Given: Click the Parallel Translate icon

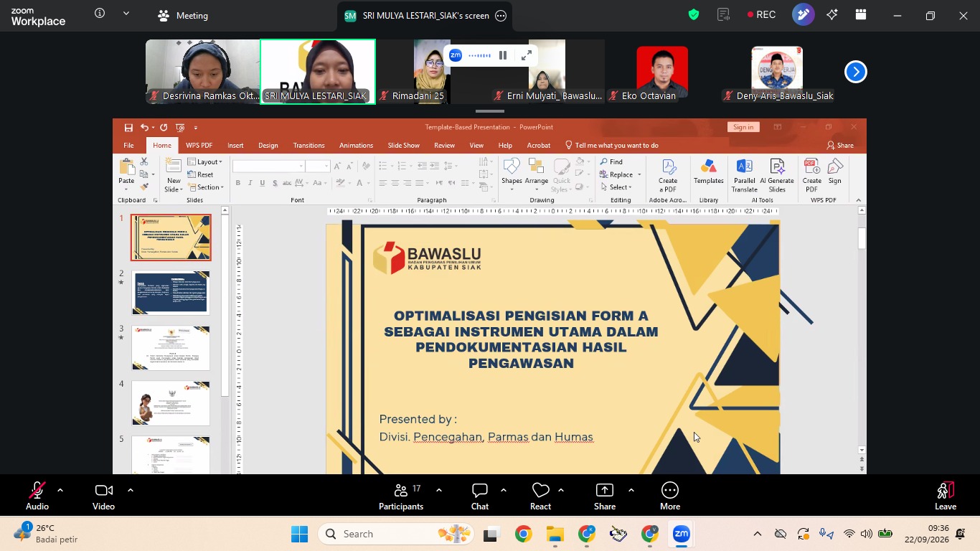Looking at the screenshot, I should 745,175.
